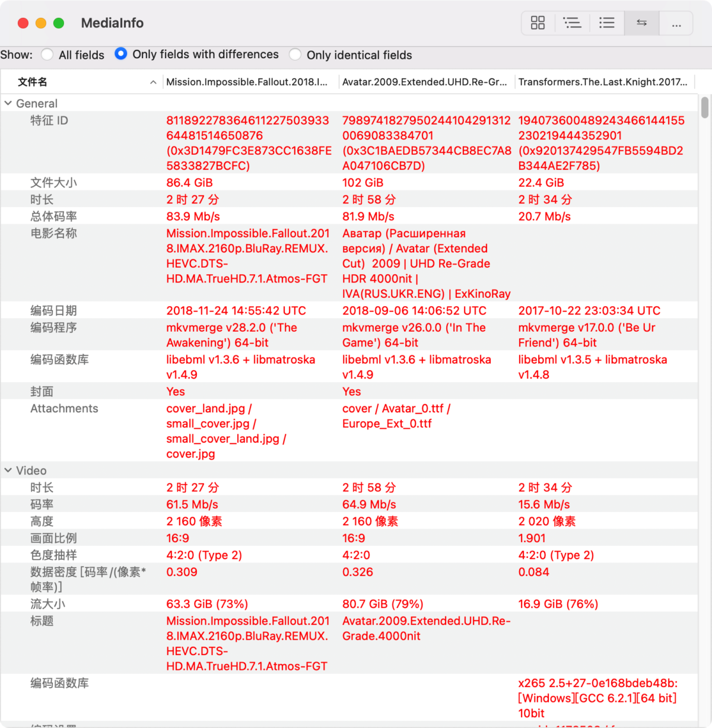This screenshot has height=728, width=712.
Task: Click the MediaInfo window title
Action: point(112,23)
